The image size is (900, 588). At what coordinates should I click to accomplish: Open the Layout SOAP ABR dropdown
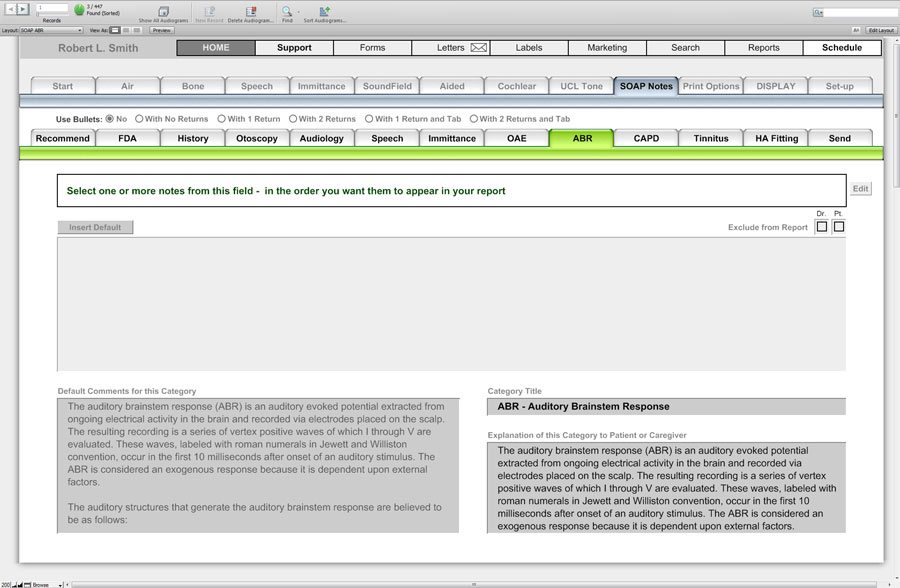click(x=52, y=30)
